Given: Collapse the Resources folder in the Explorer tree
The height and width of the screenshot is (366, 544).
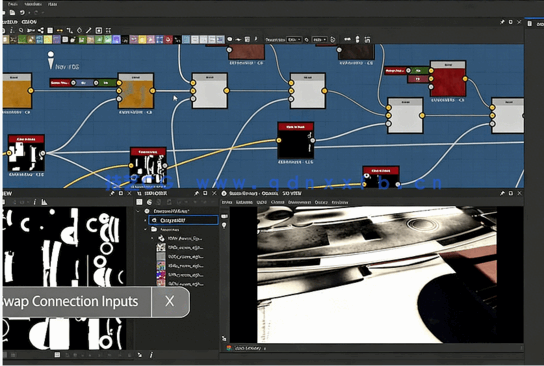Looking at the screenshot, I should 145,229.
